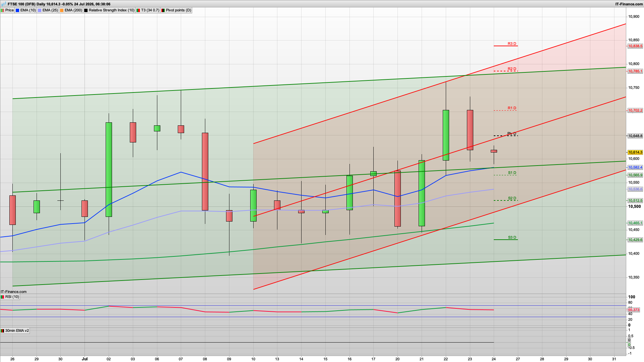Click the bold 10,500 axis label
The width and height of the screenshot is (644, 362).
point(634,206)
